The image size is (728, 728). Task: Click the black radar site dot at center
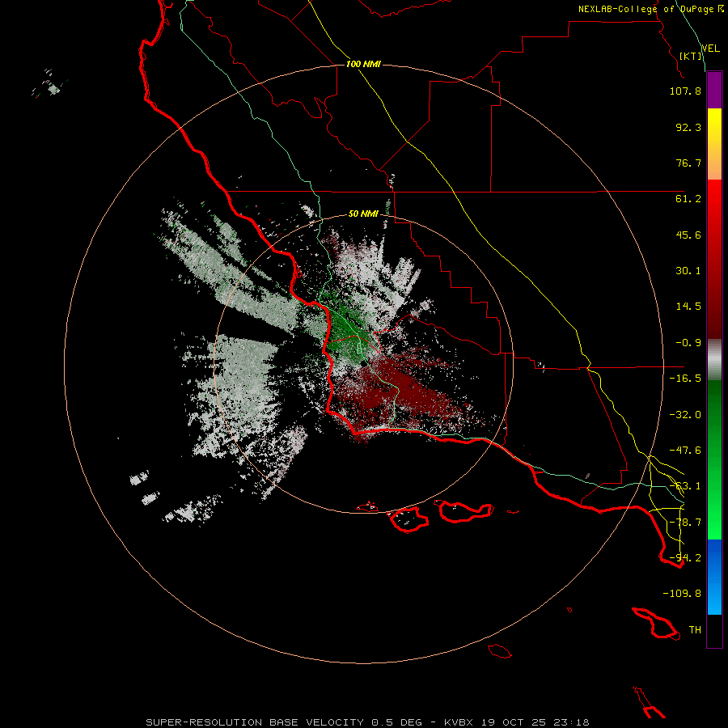pos(363,363)
